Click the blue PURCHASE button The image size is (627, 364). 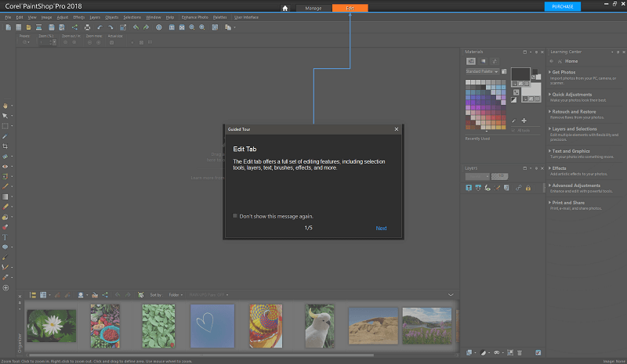(x=562, y=6)
